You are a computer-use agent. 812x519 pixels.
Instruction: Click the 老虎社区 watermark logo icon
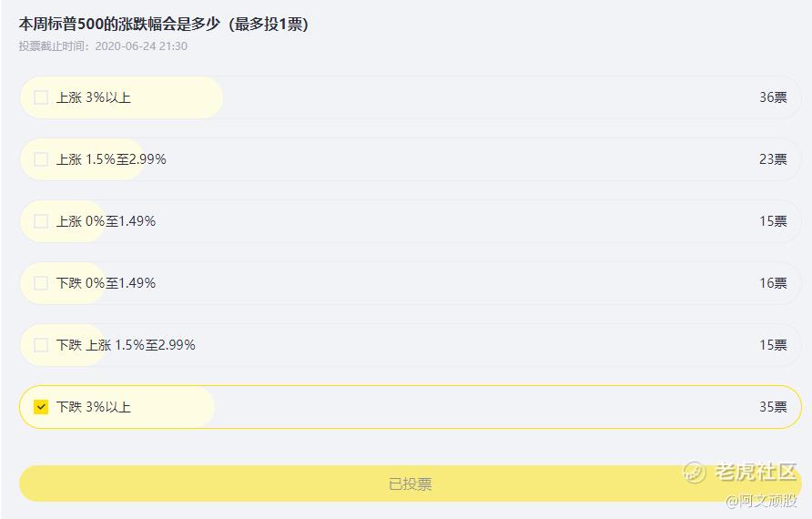[x=694, y=472]
